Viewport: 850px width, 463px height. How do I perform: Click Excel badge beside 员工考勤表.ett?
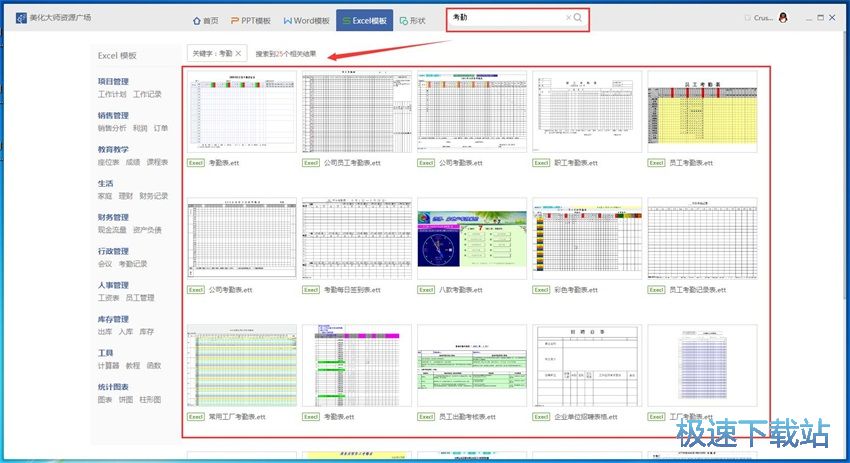click(x=656, y=163)
